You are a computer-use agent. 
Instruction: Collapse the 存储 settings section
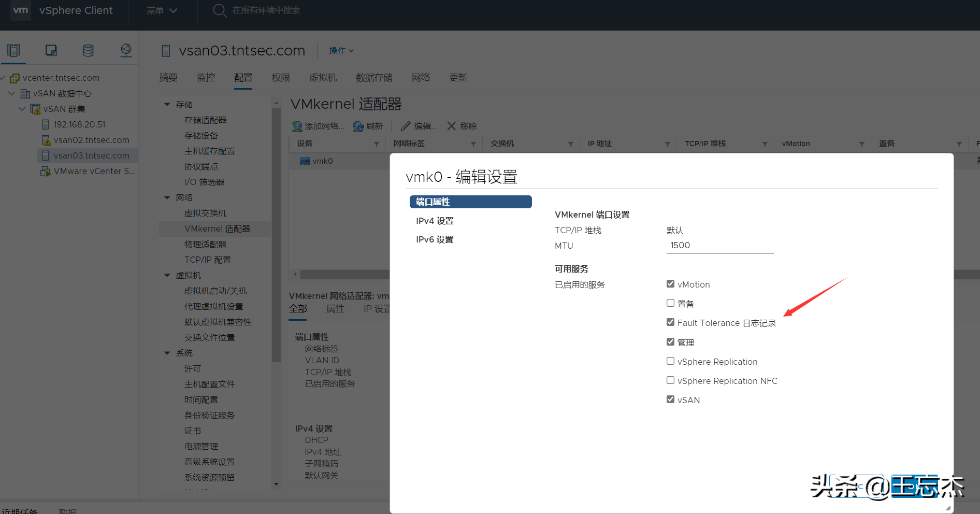pos(167,105)
